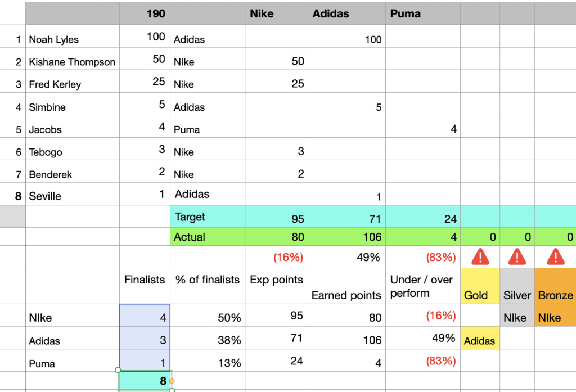576x392 pixels.
Task: Select the green Actual label cell
Action: coord(207,237)
